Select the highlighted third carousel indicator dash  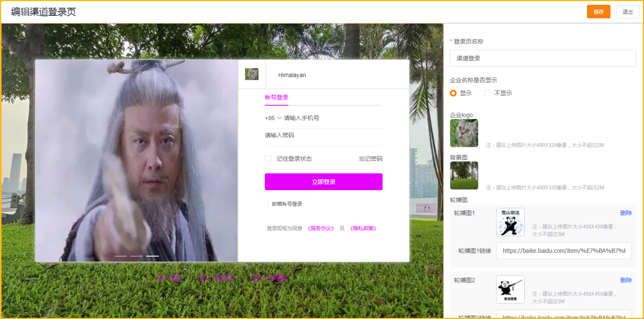[152, 256]
